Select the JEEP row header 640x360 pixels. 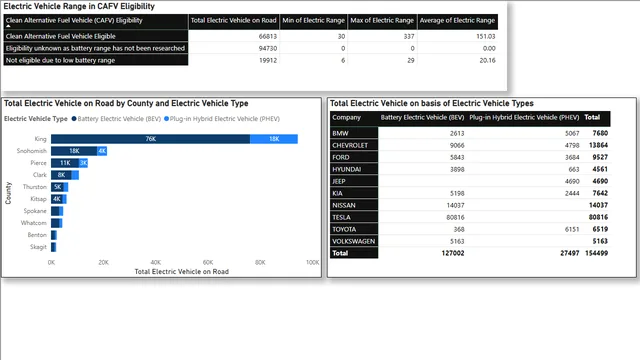[x=354, y=181]
